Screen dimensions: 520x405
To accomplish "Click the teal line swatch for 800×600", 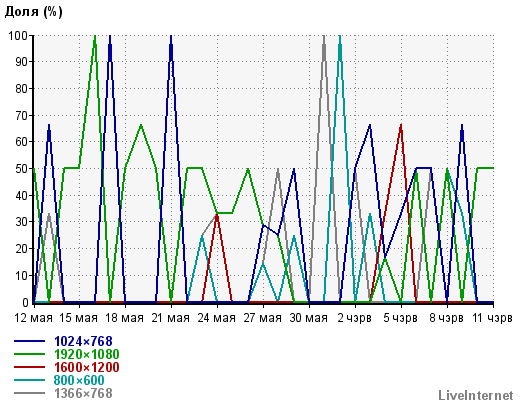I will coord(29,380).
